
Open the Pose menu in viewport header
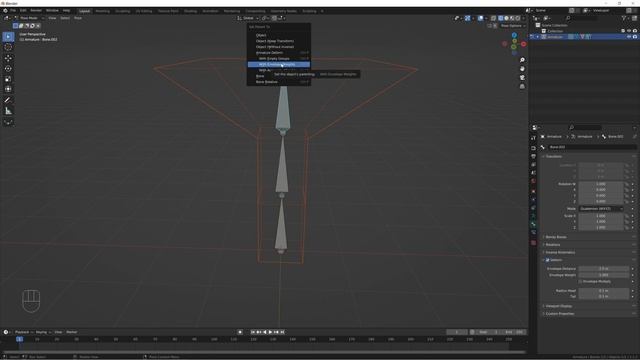pos(78,18)
